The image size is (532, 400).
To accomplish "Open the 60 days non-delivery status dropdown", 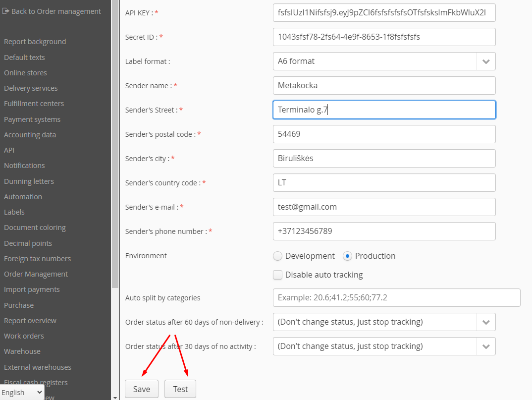I will pos(384,322).
